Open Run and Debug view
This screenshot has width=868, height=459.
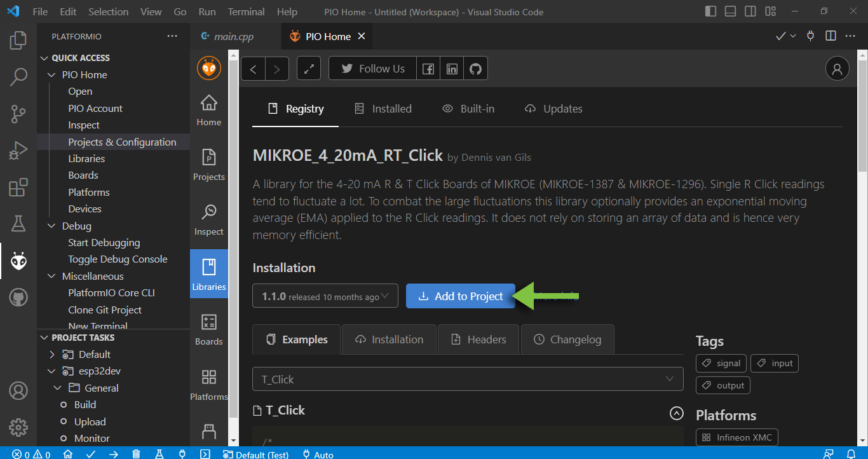18,151
